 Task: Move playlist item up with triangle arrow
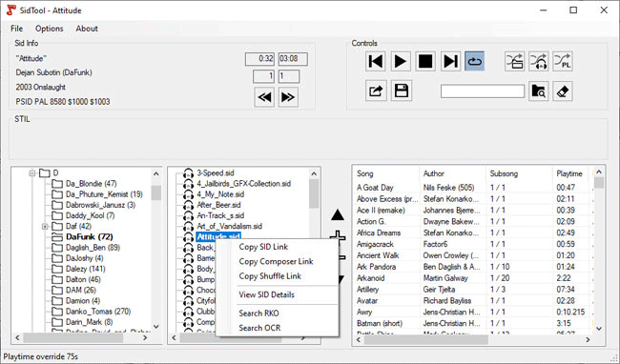(338, 215)
